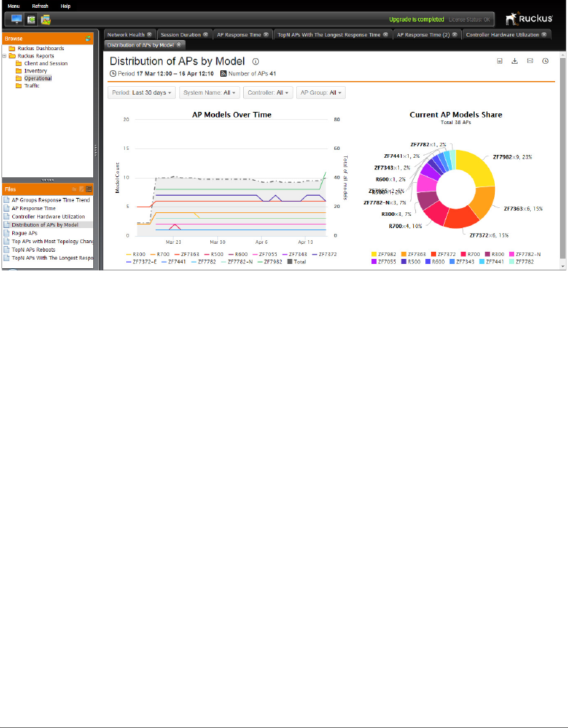
Task: Click the splitter handle above Files panel
Action: click(48, 180)
